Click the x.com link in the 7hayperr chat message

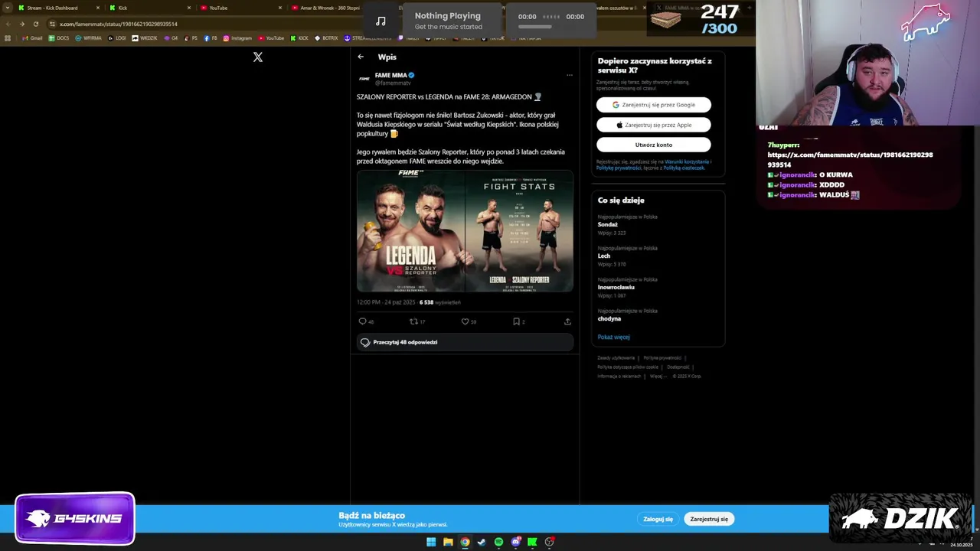click(850, 159)
